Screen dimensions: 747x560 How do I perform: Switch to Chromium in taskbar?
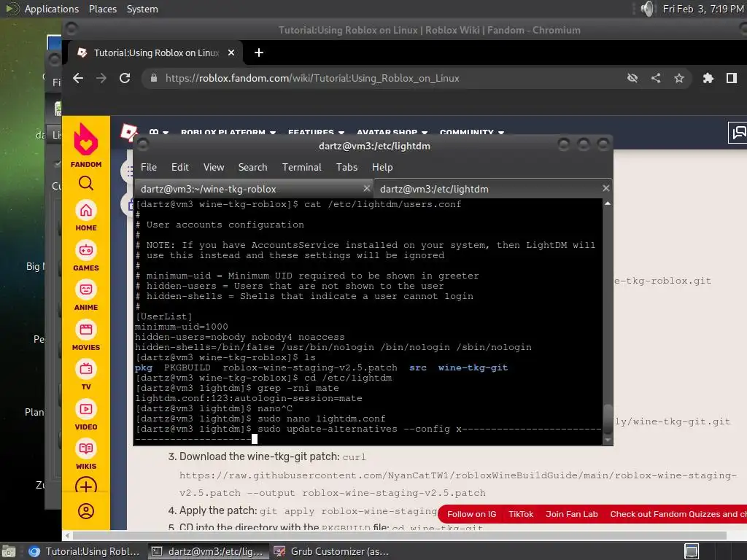pyautogui.click(x=85, y=551)
